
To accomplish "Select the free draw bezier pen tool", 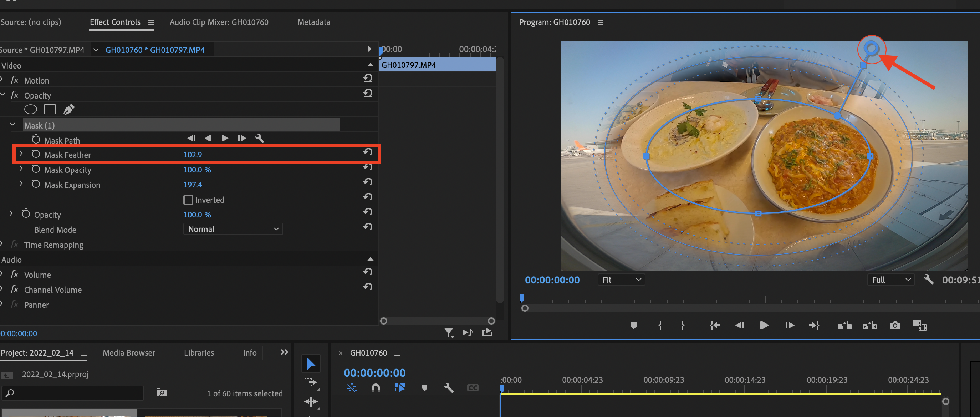I will coord(69,110).
